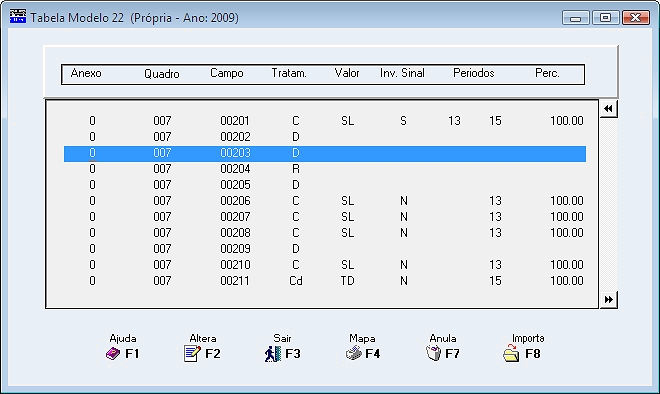
Task: Select the row with Campo 00205
Action: [325, 185]
